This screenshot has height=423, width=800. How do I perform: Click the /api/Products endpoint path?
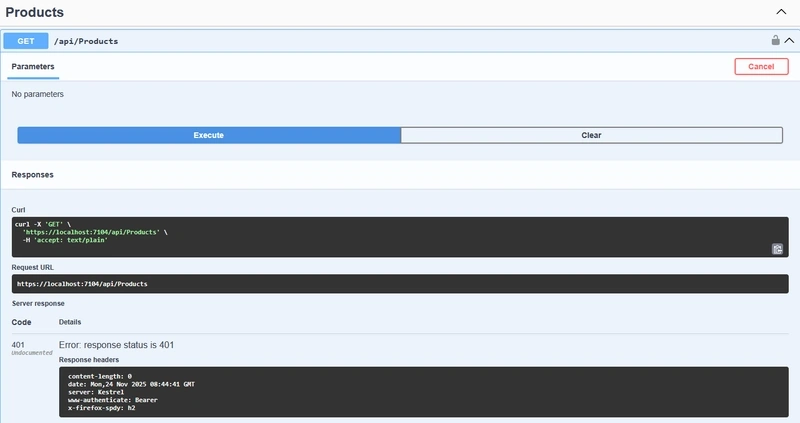(x=86, y=41)
